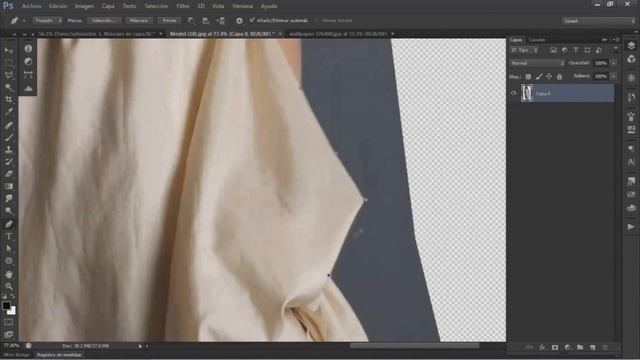
Task: Open the Normal blend mode dropdown
Action: pyautogui.click(x=537, y=63)
